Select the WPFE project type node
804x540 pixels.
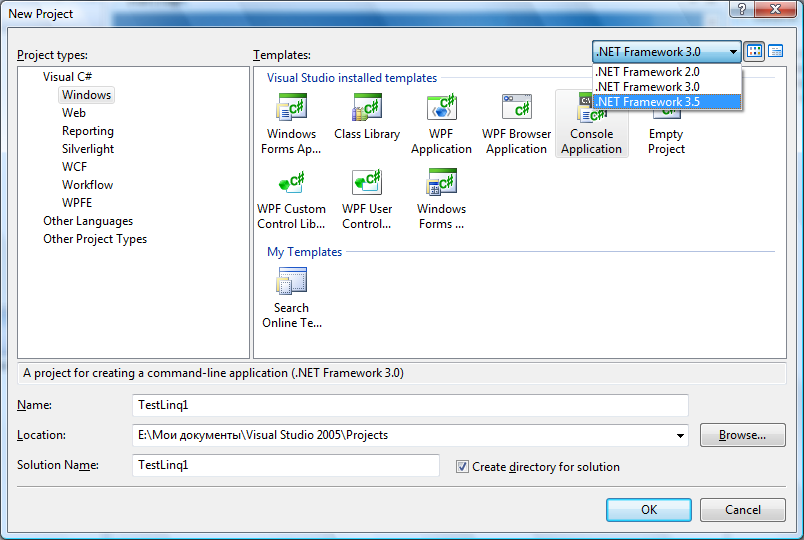(77, 203)
